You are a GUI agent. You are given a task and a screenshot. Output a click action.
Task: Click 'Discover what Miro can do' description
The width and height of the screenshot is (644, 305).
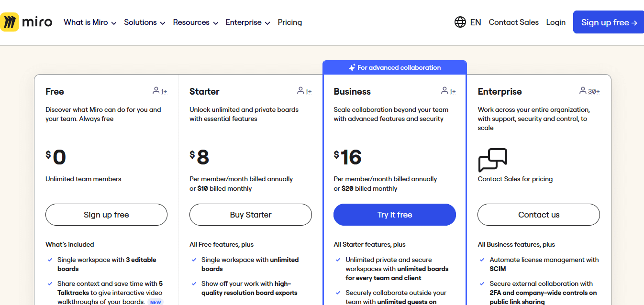(x=103, y=114)
